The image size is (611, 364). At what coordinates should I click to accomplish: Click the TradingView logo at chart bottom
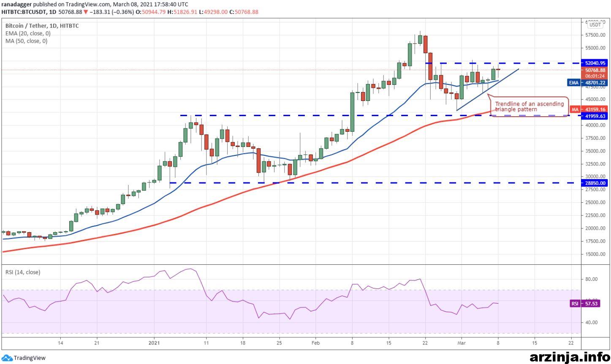23,358
